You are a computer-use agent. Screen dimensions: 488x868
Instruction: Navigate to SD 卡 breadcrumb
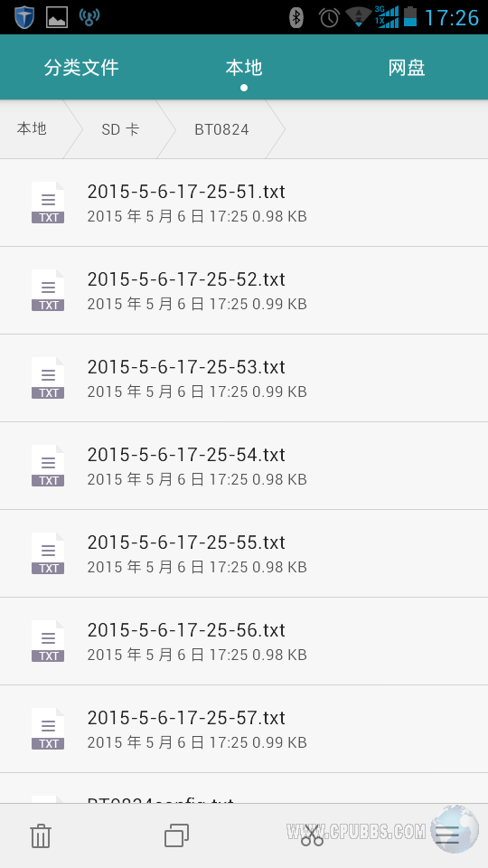(120, 129)
